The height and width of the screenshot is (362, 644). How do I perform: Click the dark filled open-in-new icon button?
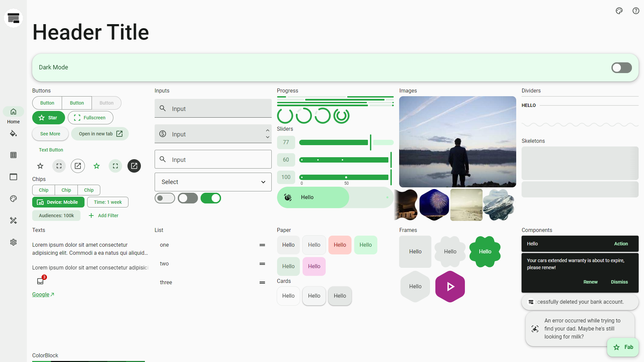134,166
